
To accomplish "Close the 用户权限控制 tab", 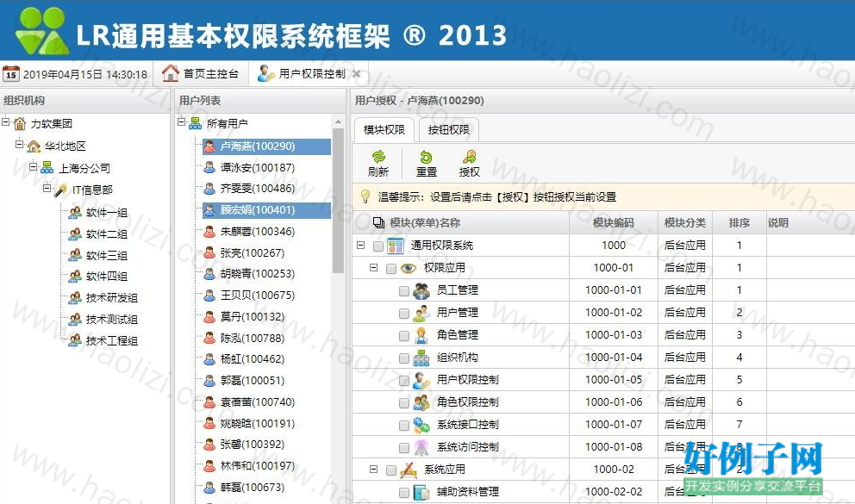I will point(357,73).
